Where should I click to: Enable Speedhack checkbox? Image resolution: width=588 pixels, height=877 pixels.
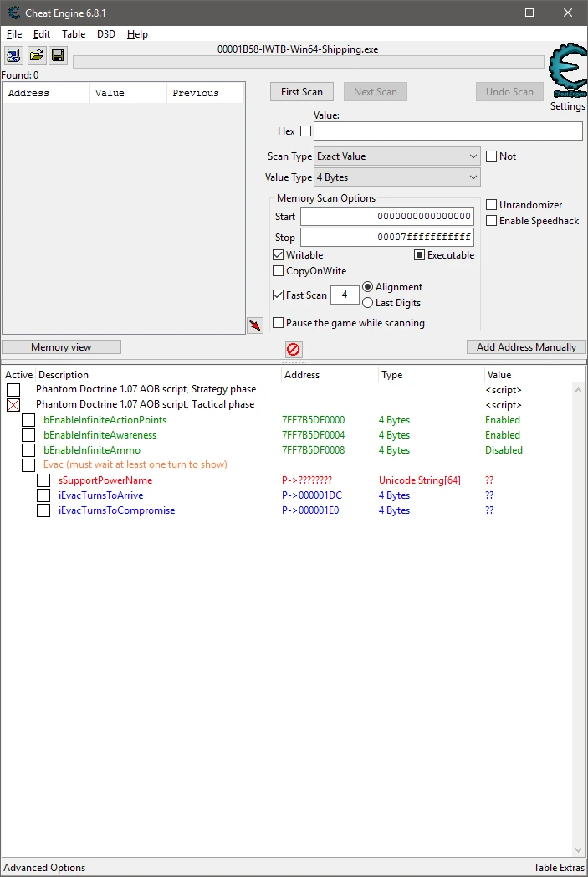pyautogui.click(x=491, y=220)
